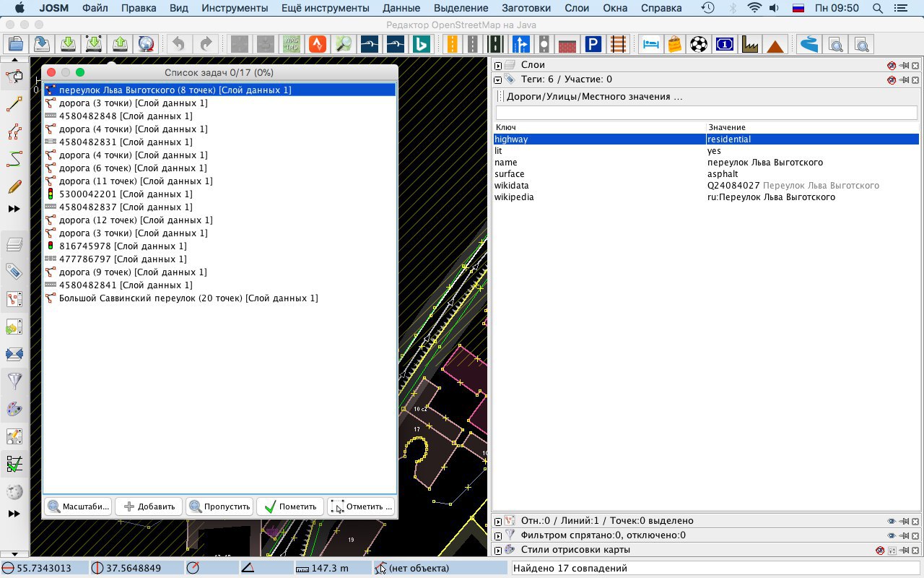Click the WMS TMS imagery icon

292,44
